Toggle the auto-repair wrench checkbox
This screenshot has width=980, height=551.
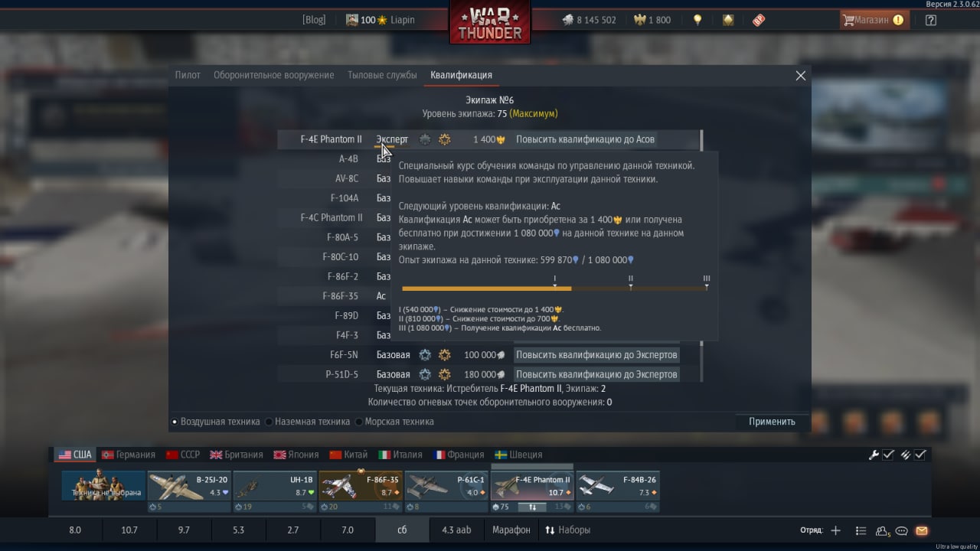click(888, 455)
